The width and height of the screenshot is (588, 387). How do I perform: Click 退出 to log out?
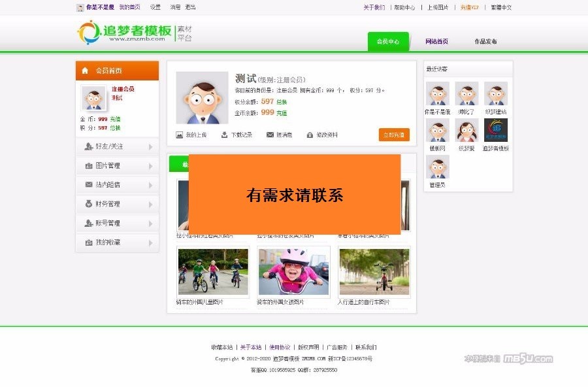pos(190,7)
